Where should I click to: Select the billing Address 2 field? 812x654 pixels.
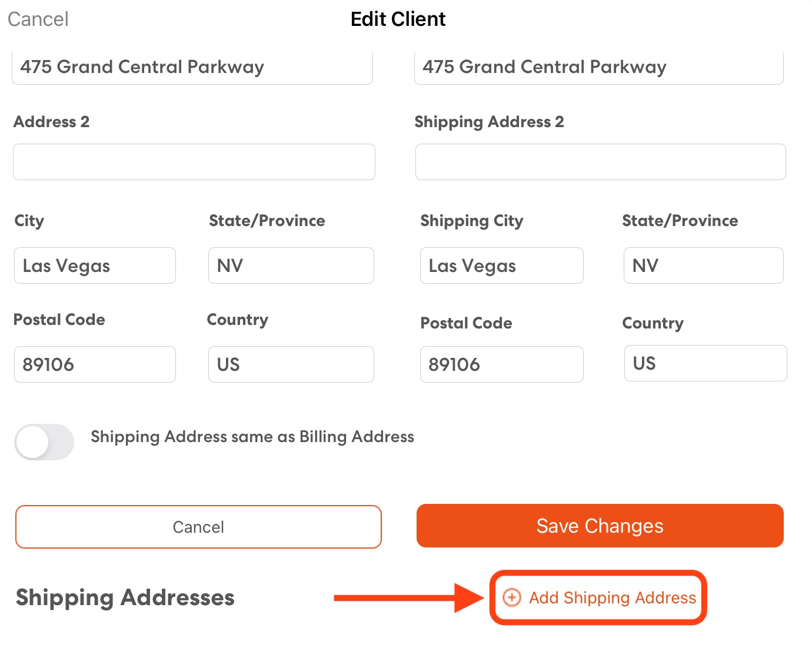point(194,162)
